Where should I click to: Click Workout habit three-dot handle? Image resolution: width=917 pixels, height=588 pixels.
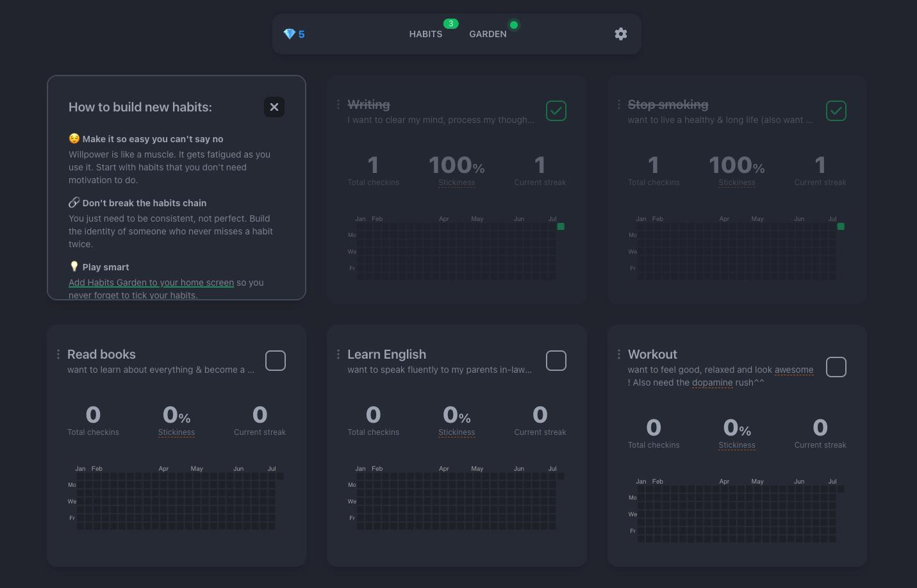tap(618, 354)
